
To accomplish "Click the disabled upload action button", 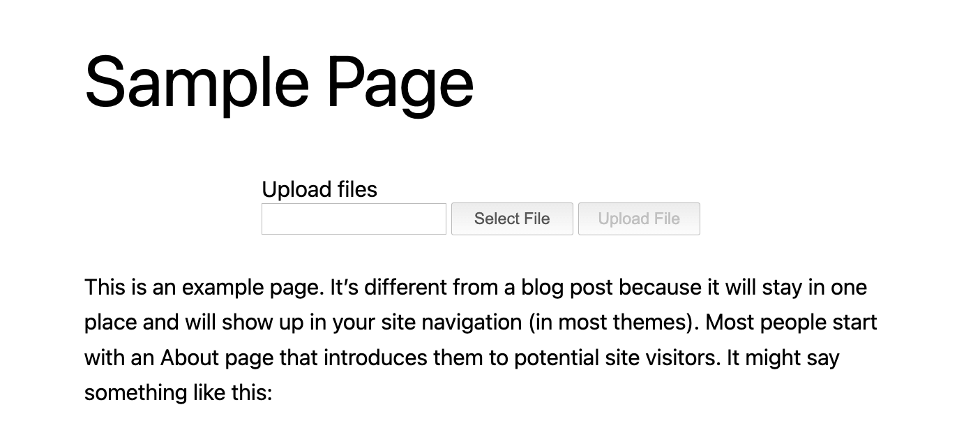I will point(638,219).
